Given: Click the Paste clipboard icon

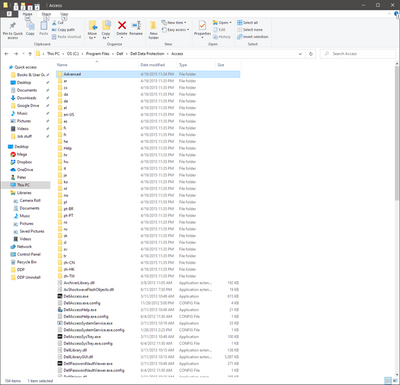Looking at the screenshot, I should tap(44, 26).
